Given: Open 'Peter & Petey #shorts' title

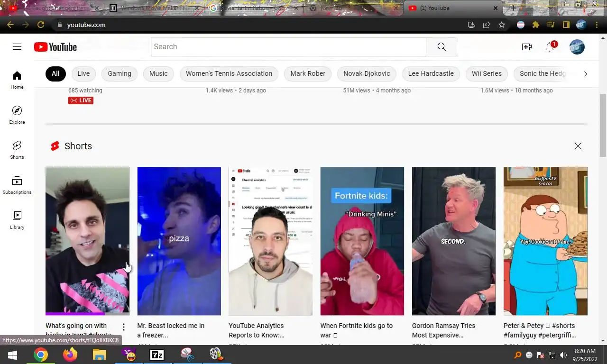Looking at the screenshot, I should [x=540, y=330].
